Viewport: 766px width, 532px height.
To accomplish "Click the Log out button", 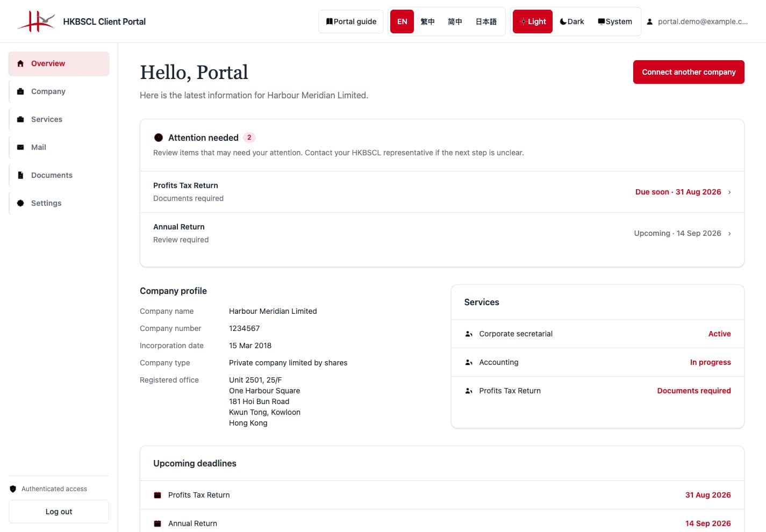I will pyautogui.click(x=59, y=512).
